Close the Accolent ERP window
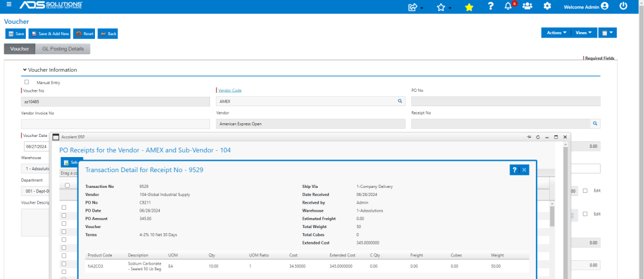 pyautogui.click(x=565, y=136)
